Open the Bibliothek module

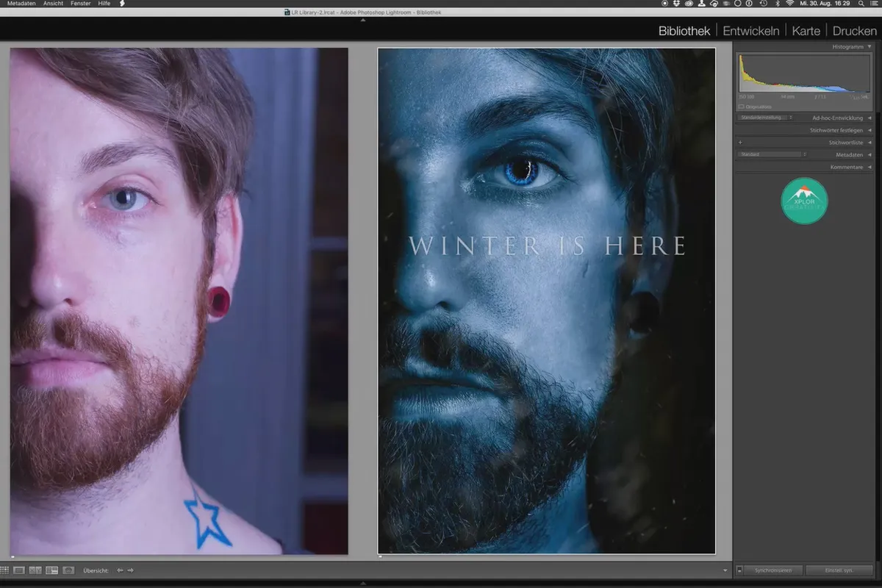tap(684, 31)
